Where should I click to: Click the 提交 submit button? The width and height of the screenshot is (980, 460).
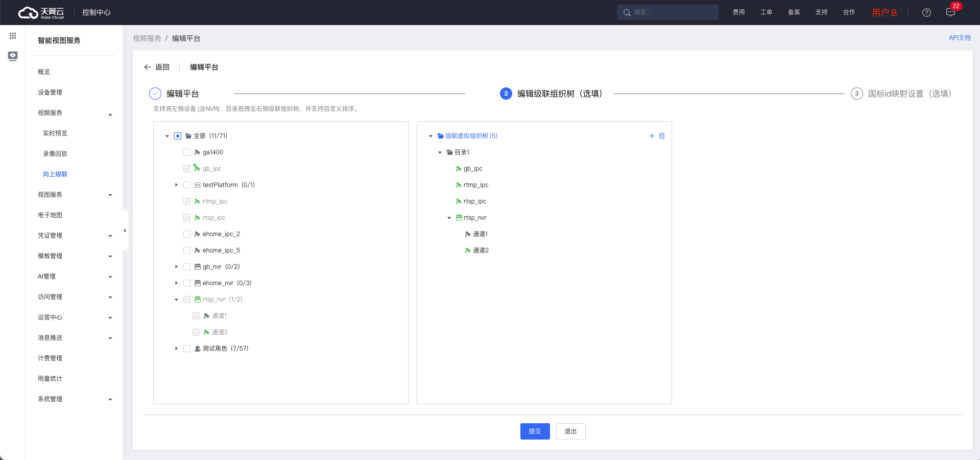point(535,431)
